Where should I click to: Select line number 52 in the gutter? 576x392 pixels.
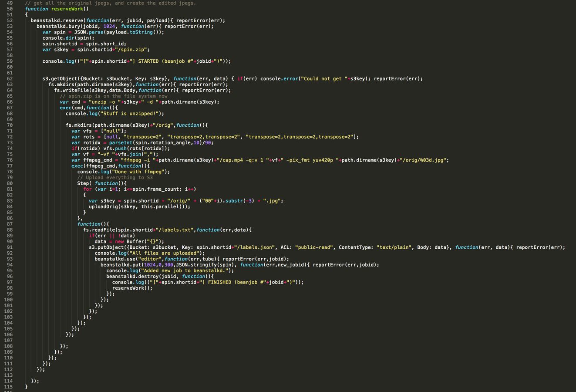(x=10, y=20)
